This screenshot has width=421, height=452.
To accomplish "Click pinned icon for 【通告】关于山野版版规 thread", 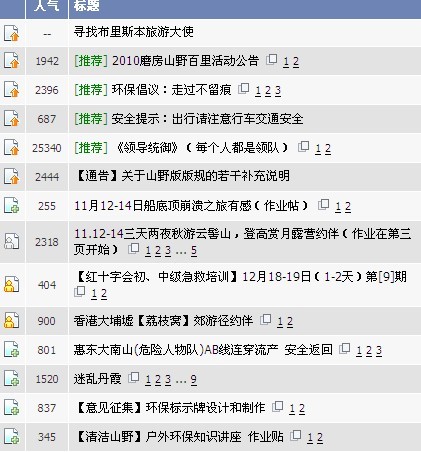I will 11,177.
